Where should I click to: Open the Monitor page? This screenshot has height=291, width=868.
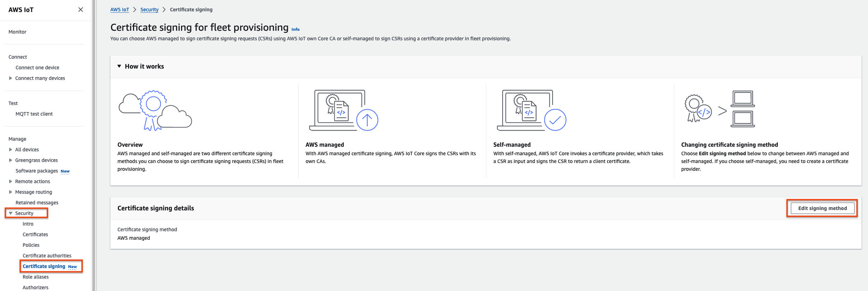(17, 32)
